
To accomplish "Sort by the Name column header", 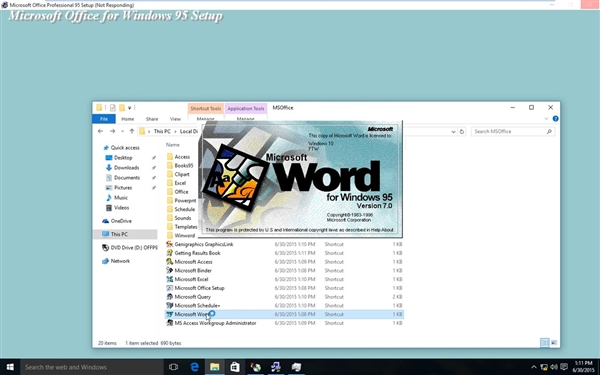I will [x=173, y=145].
